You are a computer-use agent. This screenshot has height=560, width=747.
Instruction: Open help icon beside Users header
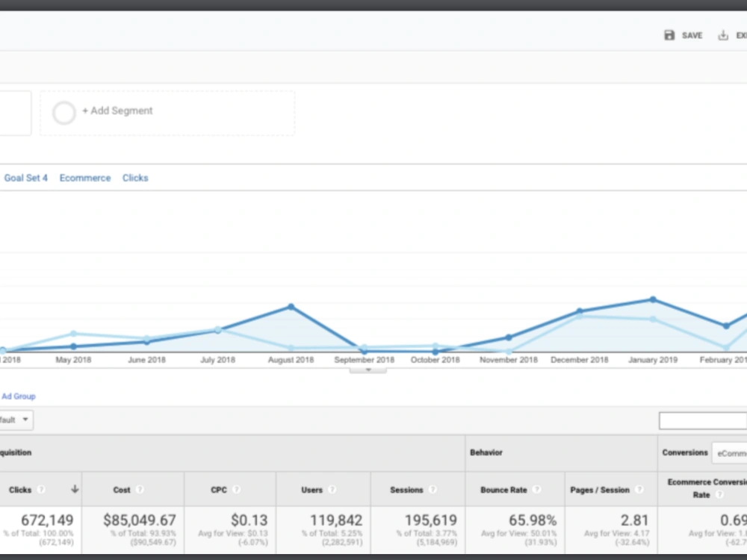pos(332,490)
